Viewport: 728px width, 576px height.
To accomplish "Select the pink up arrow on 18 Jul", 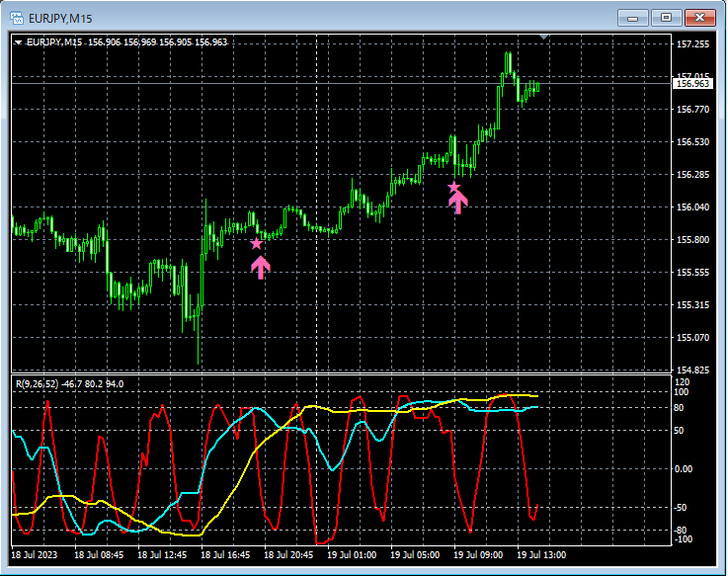I will (x=261, y=268).
